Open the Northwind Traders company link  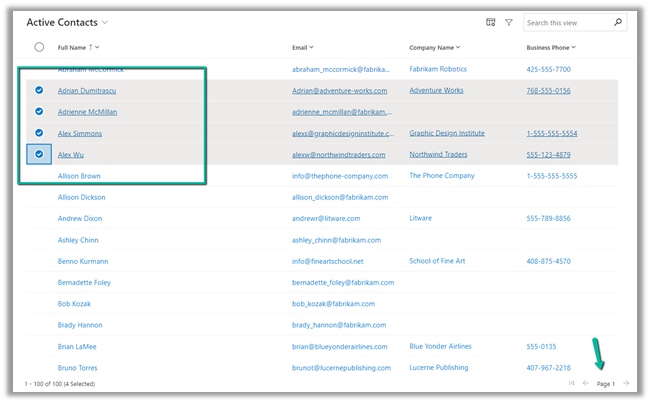[436, 155]
